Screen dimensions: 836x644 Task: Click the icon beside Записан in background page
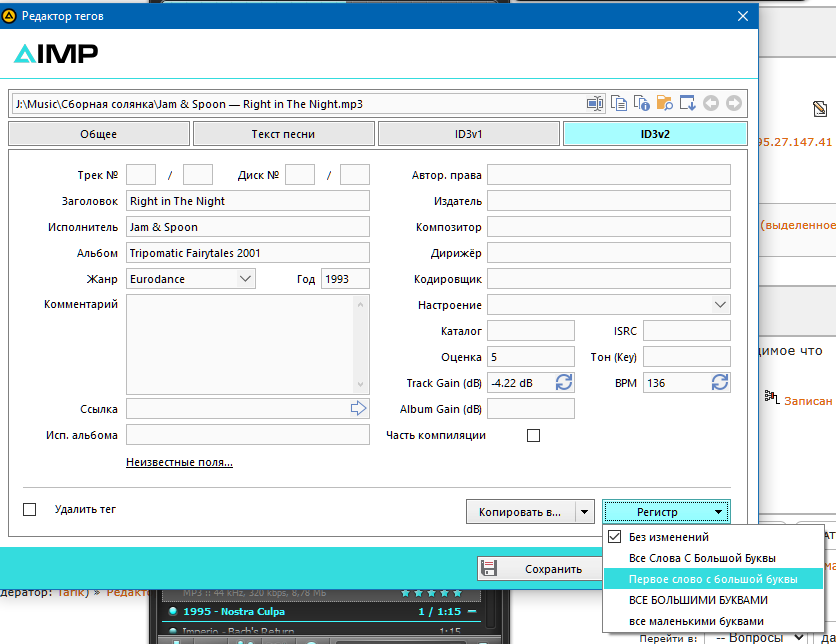[x=771, y=397]
